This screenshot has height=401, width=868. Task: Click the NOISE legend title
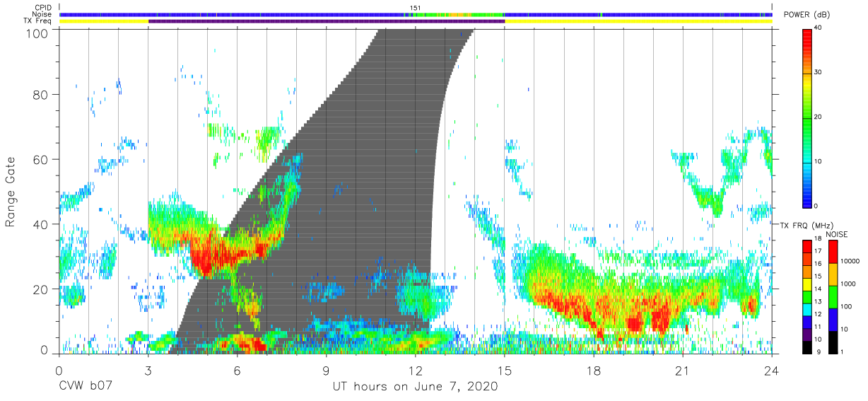[x=838, y=234]
